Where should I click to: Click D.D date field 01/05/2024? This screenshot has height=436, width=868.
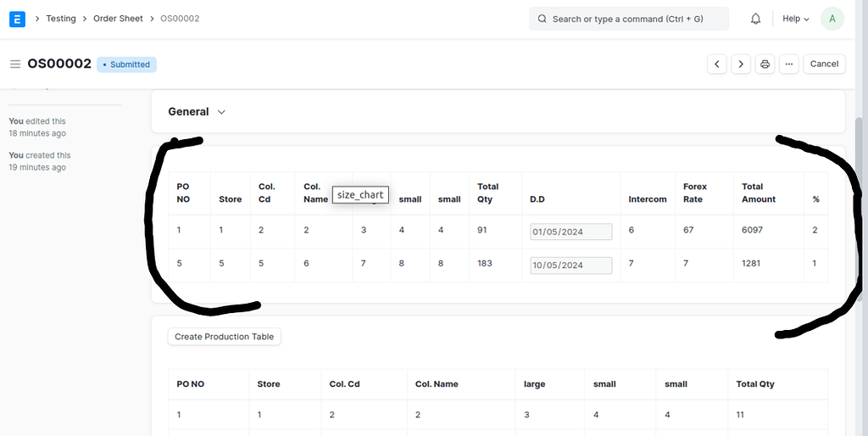[x=571, y=232]
